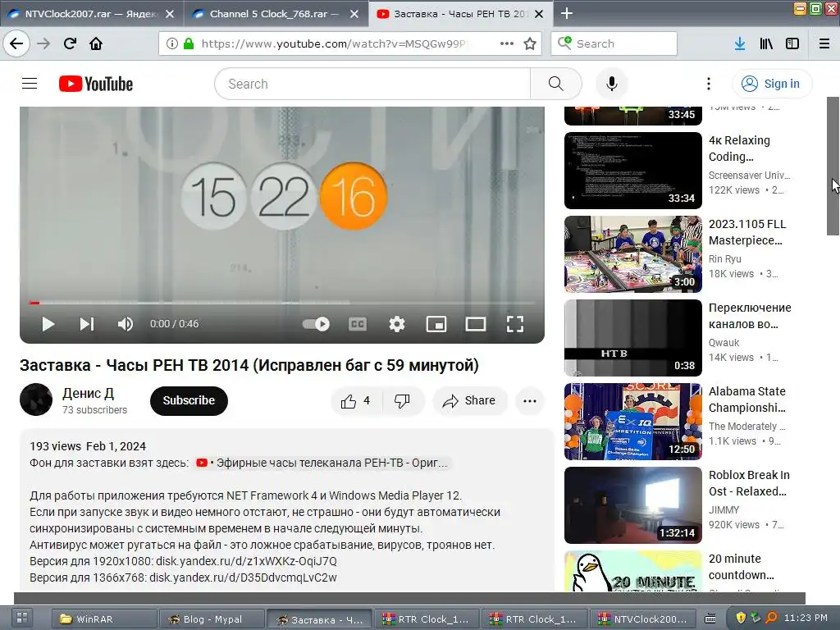Go to the YouTube home logo
The height and width of the screenshot is (630, 840).
pyautogui.click(x=96, y=84)
